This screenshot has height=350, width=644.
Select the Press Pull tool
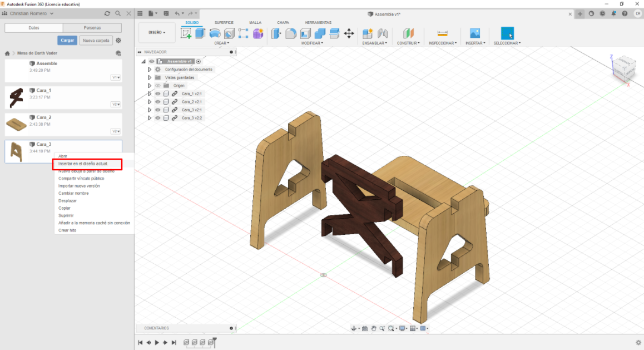click(276, 33)
